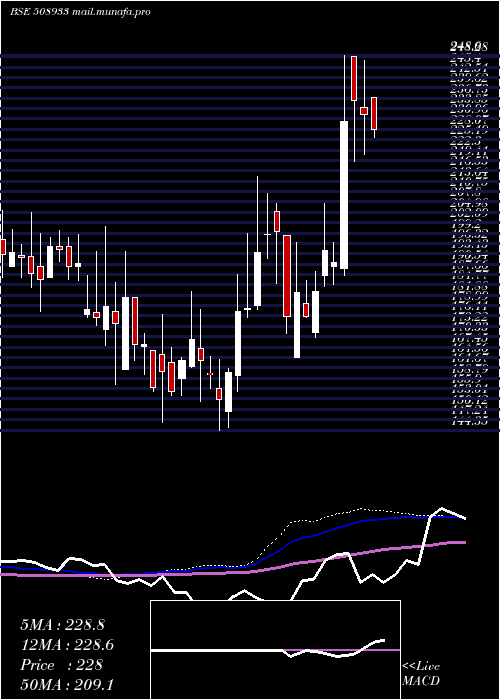Click the top red candle at the chart high
The height and width of the screenshot is (700, 500).
pyautogui.click(x=354, y=78)
